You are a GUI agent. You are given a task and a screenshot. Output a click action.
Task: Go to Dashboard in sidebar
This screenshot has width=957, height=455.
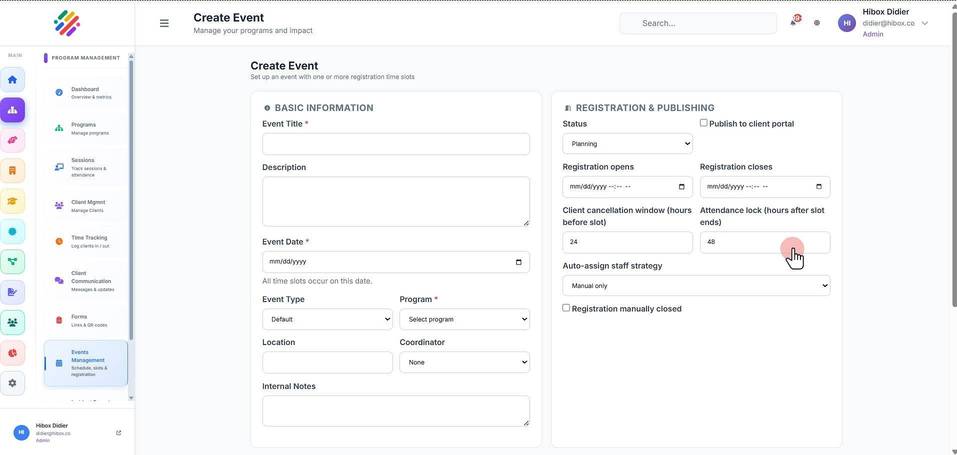[x=85, y=92]
